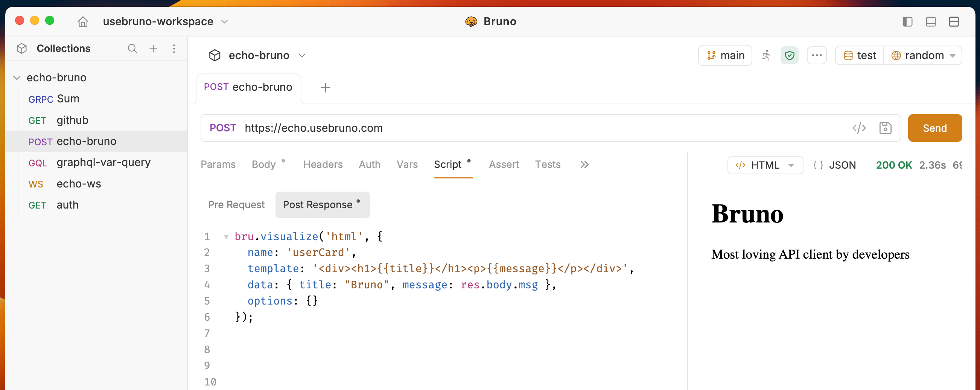Go to the home screen icon
The width and height of the screenshot is (980, 390).
point(83,22)
